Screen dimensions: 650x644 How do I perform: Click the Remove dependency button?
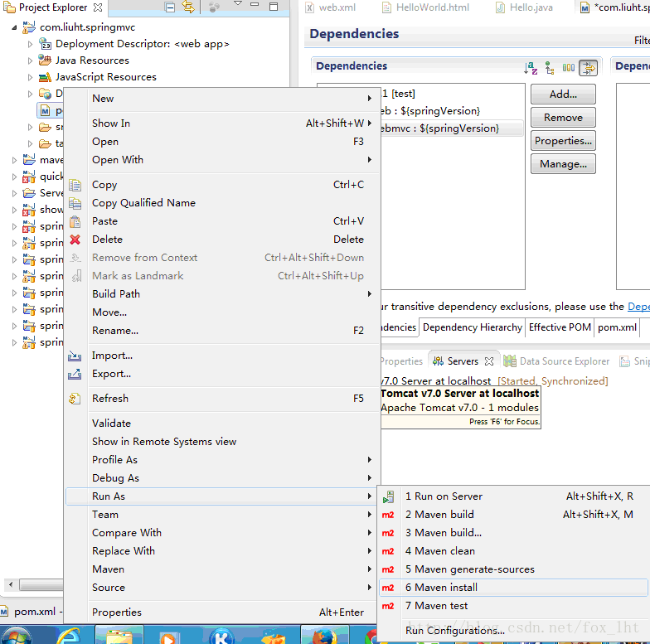[x=563, y=118]
